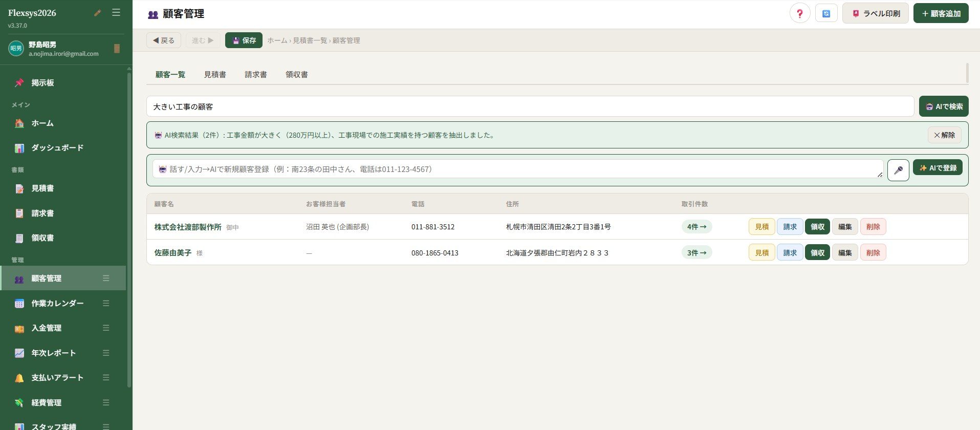980x430 pixels.
Task: Switch to the 顧客一覧 tab
Action: [170, 74]
